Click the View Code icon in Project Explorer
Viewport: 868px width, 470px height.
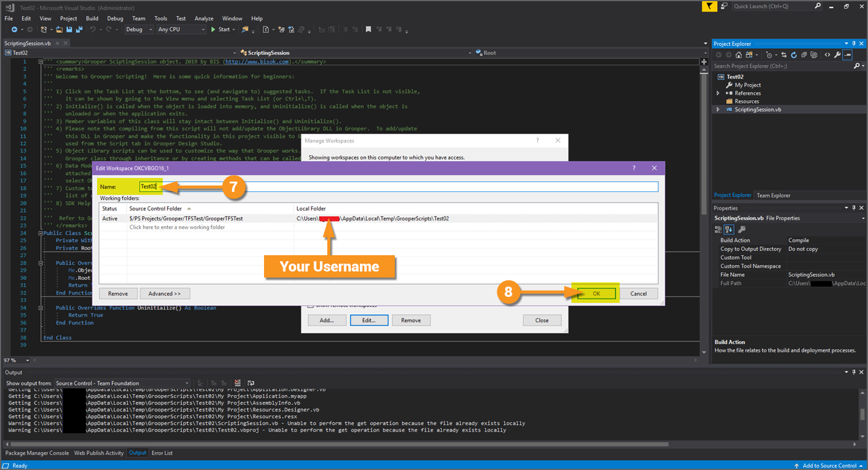pyautogui.click(x=827, y=55)
